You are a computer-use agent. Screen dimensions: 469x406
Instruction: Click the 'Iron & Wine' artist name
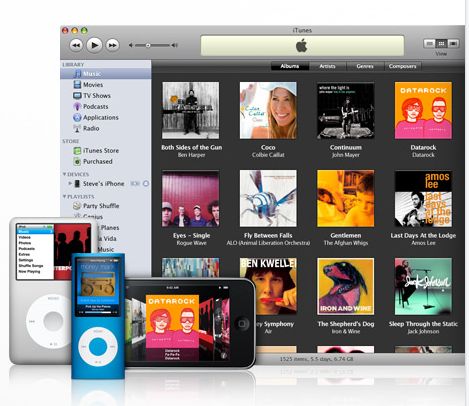tap(346, 331)
